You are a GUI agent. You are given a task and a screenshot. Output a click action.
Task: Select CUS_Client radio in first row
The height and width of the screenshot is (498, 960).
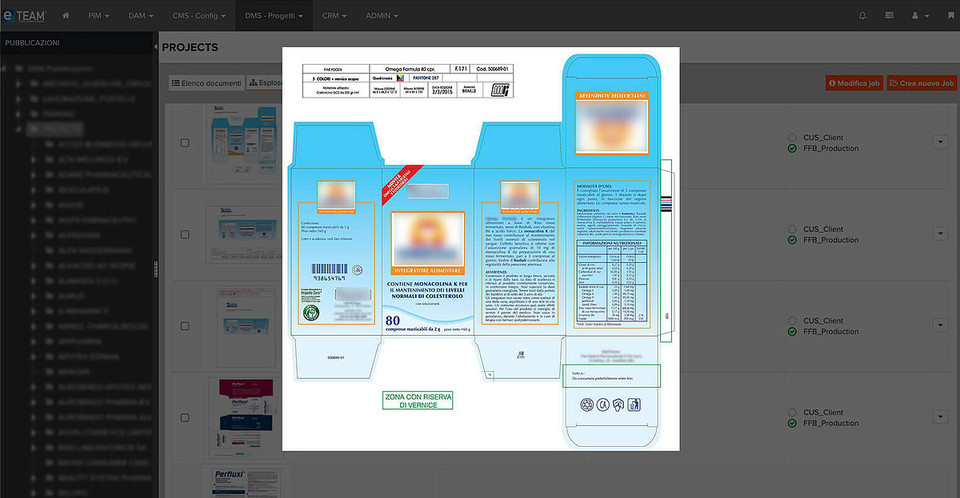(x=793, y=137)
